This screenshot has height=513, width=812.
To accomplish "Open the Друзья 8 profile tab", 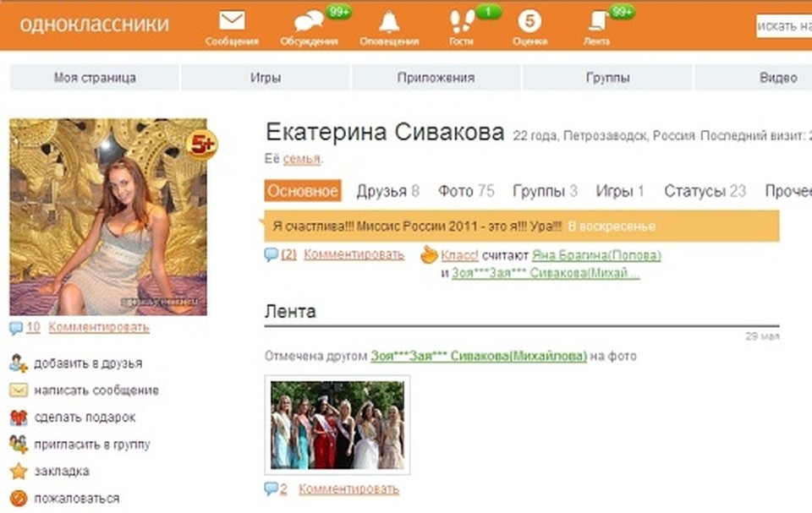I will click(x=388, y=191).
